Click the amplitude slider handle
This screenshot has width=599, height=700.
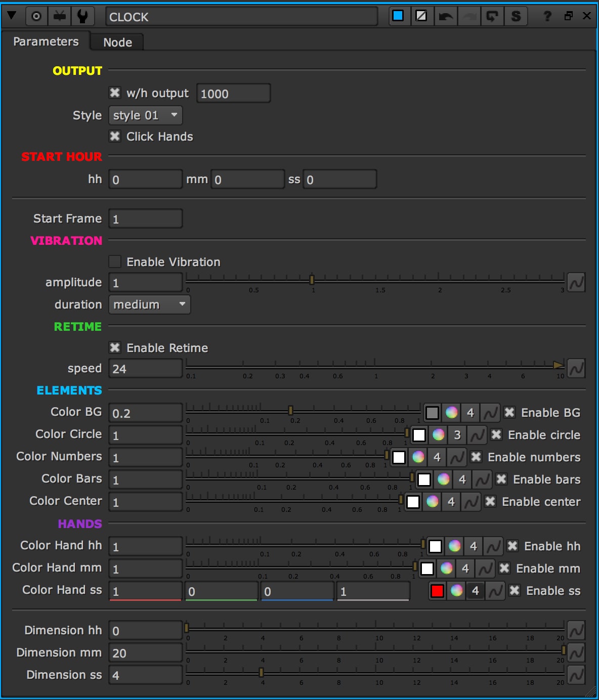[312, 280]
